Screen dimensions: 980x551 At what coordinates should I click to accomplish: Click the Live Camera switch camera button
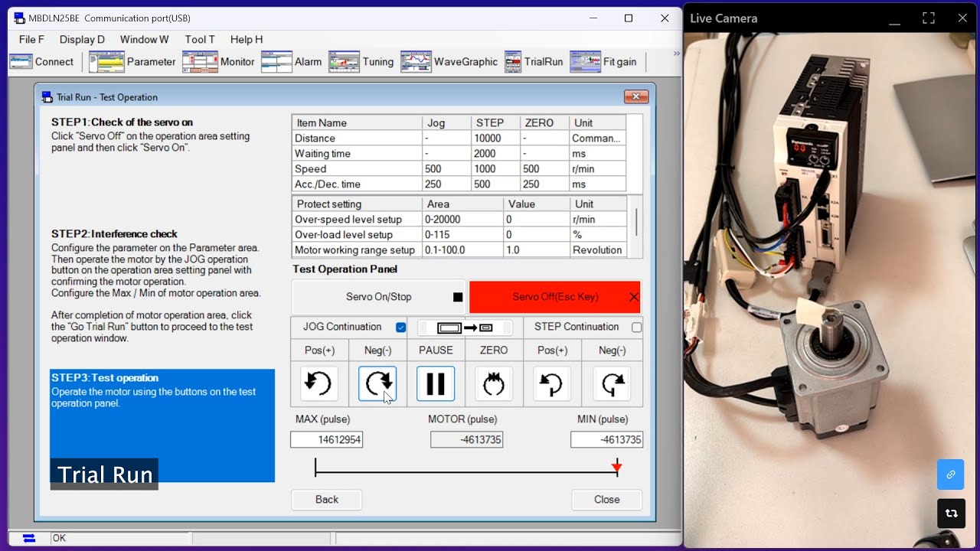coord(951,514)
